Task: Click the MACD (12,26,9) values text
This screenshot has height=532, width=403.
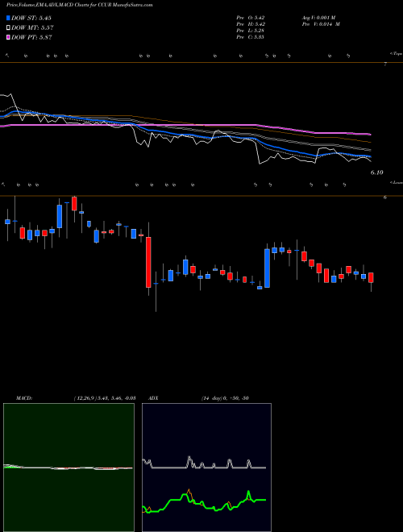Action: pos(105,398)
